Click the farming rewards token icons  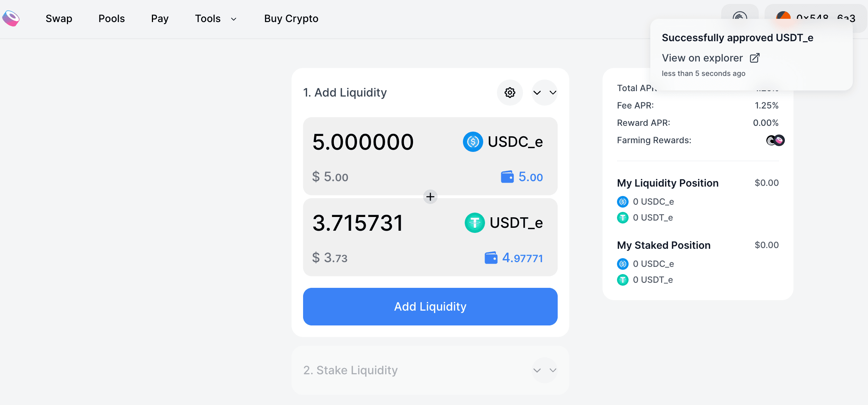tap(775, 140)
